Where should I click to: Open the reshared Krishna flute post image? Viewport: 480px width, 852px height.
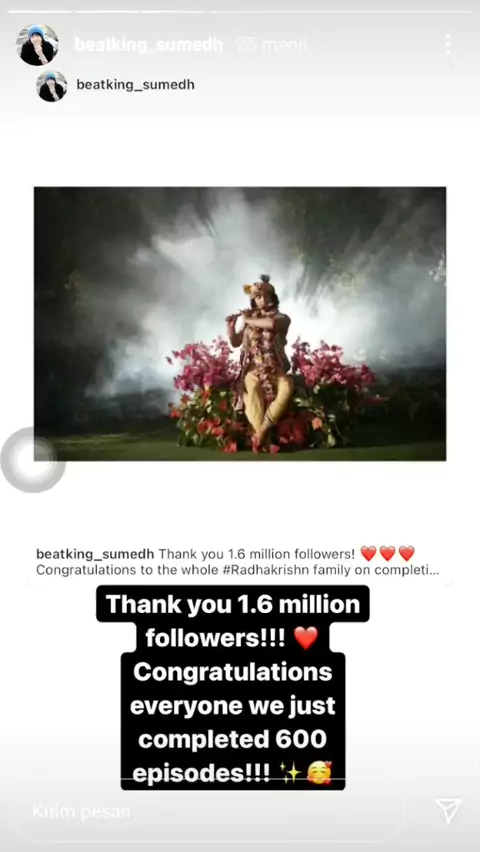click(240, 324)
